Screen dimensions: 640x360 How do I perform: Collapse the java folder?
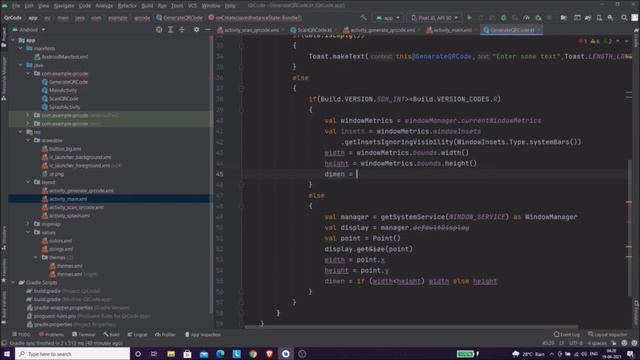coord(20,65)
